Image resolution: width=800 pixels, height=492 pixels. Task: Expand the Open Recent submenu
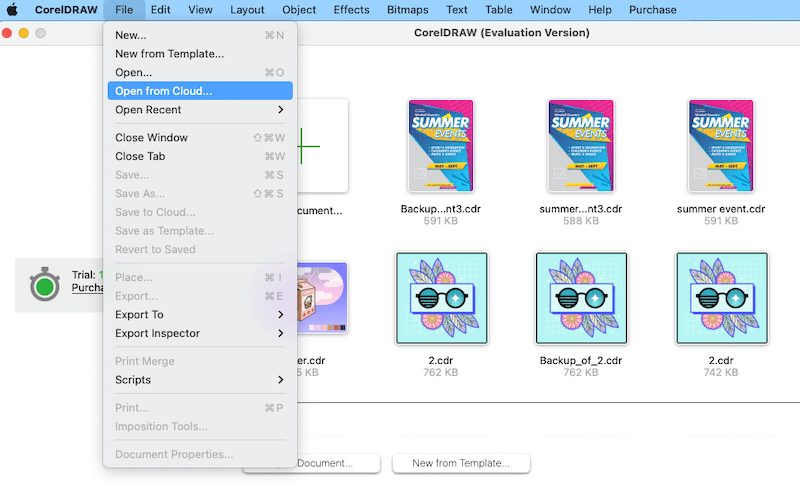(200, 110)
